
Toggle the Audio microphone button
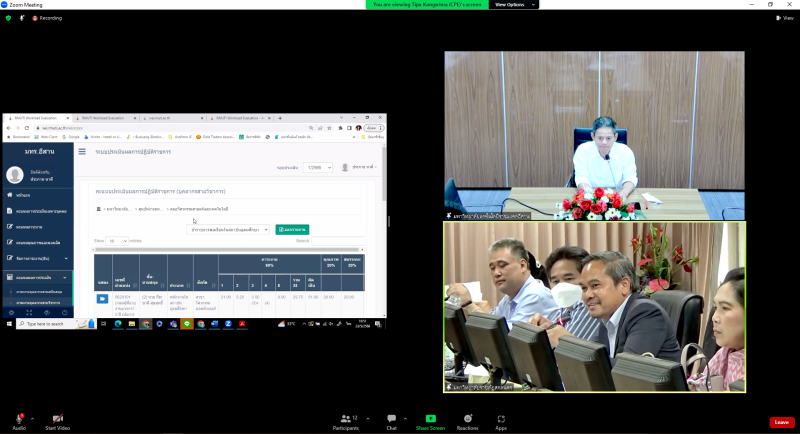19,420
